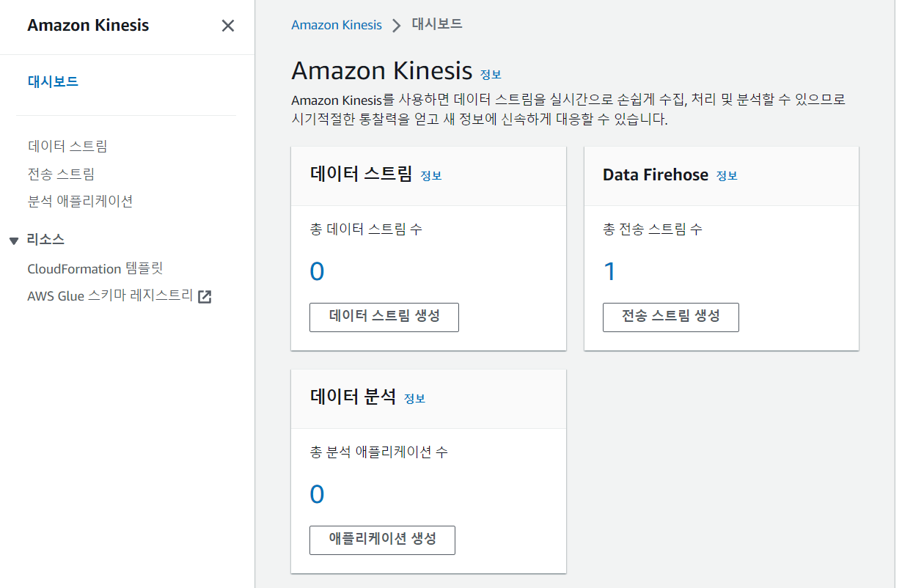Go to 데이터 스트림 in sidebar
The height and width of the screenshot is (588, 902).
(67, 146)
